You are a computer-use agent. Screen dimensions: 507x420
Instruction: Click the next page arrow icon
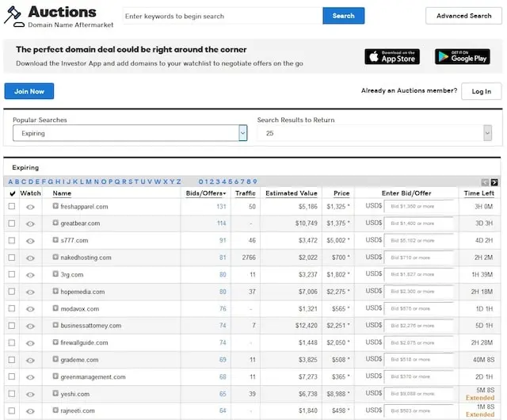coord(494,182)
